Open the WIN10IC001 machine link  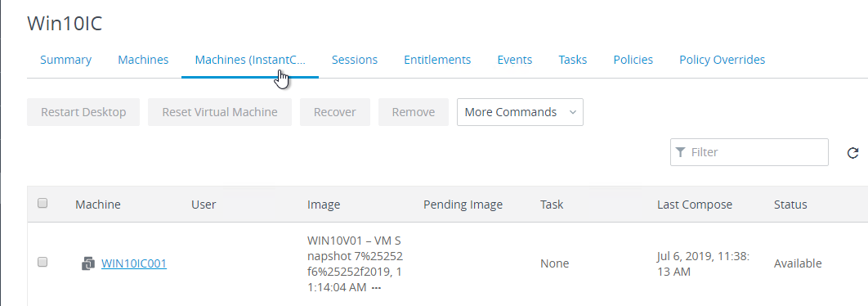[134, 263]
